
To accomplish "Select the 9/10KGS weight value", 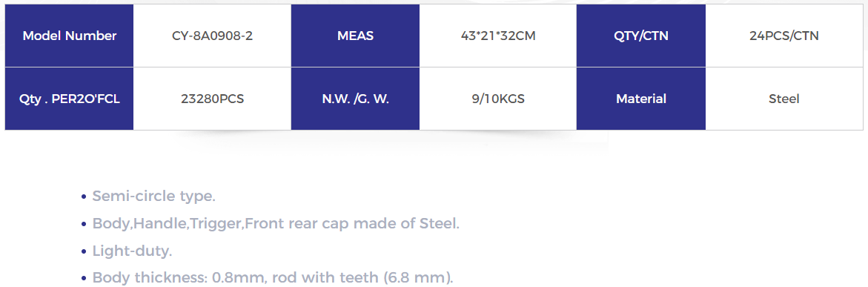I will (x=498, y=99).
